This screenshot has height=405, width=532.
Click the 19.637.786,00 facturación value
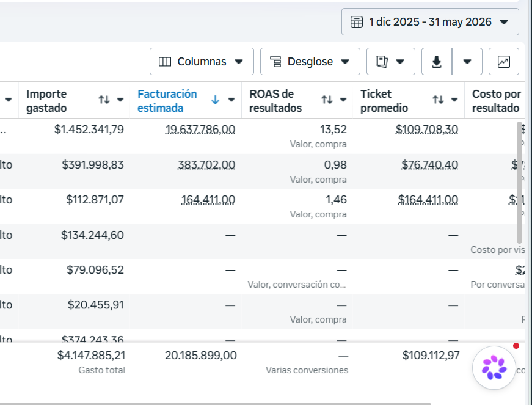pos(200,130)
